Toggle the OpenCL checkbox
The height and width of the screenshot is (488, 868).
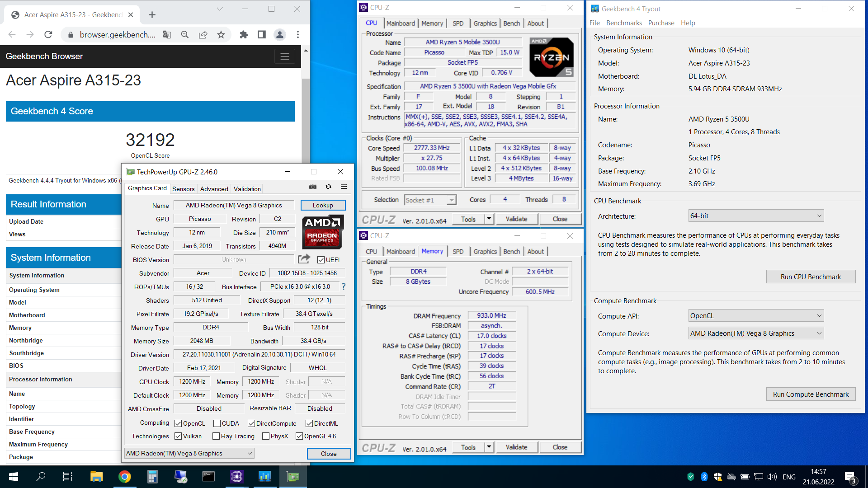tap(178, 423)
